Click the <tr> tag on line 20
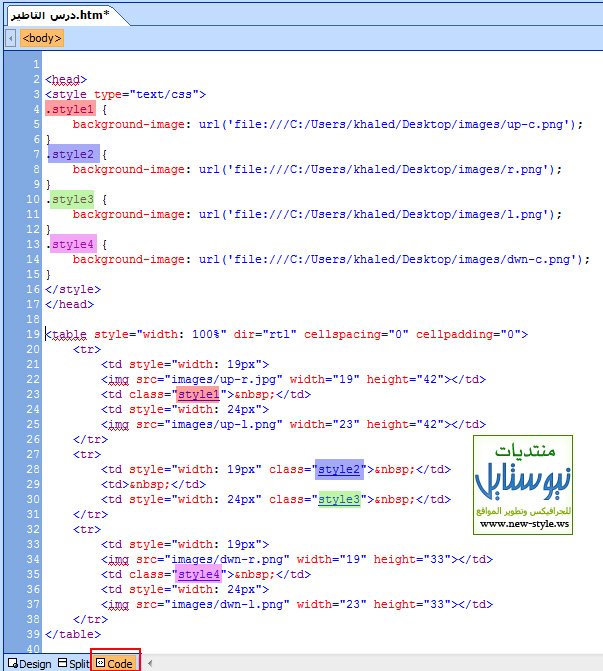This screenshot has height=671, width=603. point(87,349)
